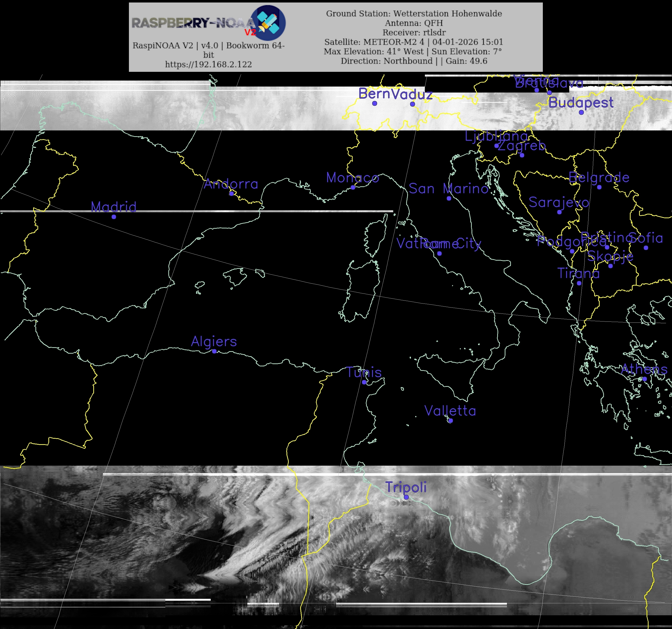This screenshot has width=672, height=629.
Task: Click the Raspberry-NOAA satellite logo icon
Action: 269,23
